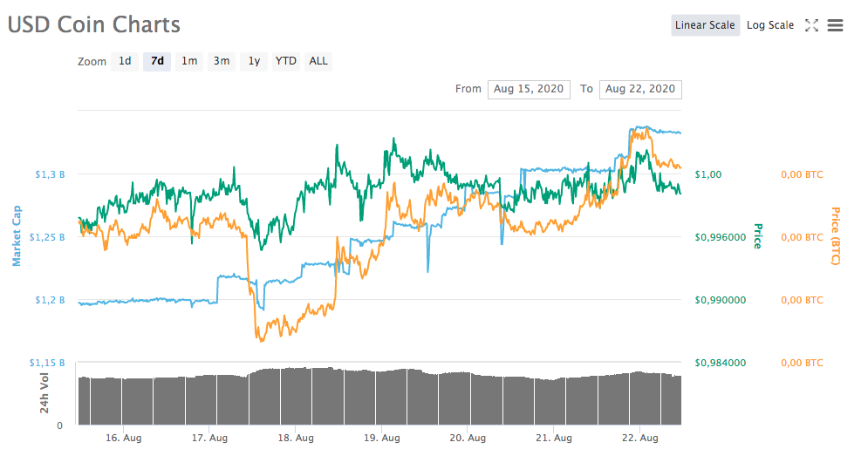This screenshot has height=456, width=868.
Task: Set zoom range to 1m
Action: click(x=189, y=61)
